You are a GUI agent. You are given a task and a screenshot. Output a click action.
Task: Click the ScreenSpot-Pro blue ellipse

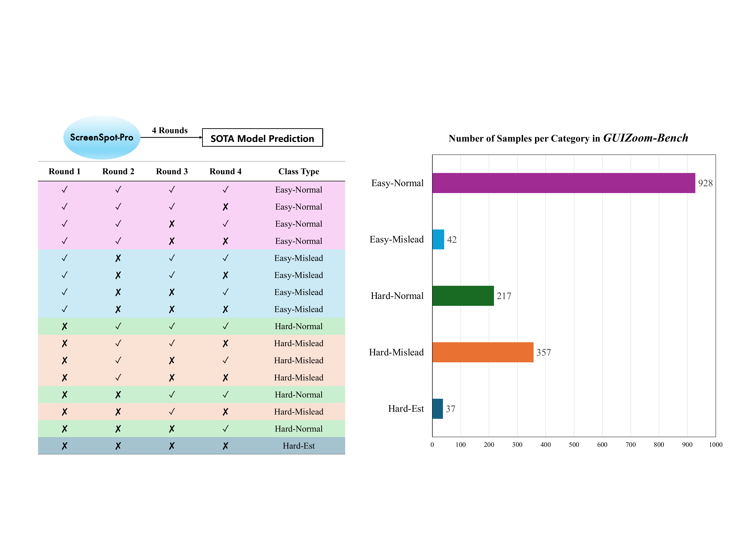point(102,137)
